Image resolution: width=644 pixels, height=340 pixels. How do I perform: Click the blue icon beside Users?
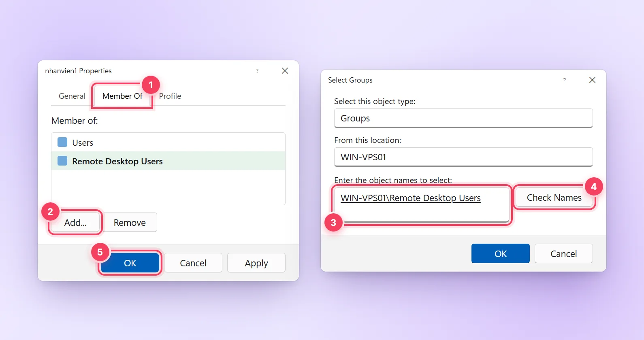[62, 142]
